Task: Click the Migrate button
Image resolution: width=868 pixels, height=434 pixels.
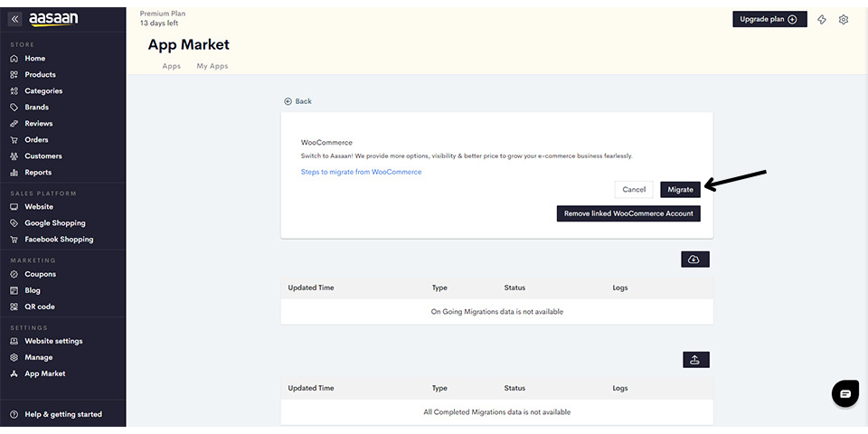Action: click(680, 189)
